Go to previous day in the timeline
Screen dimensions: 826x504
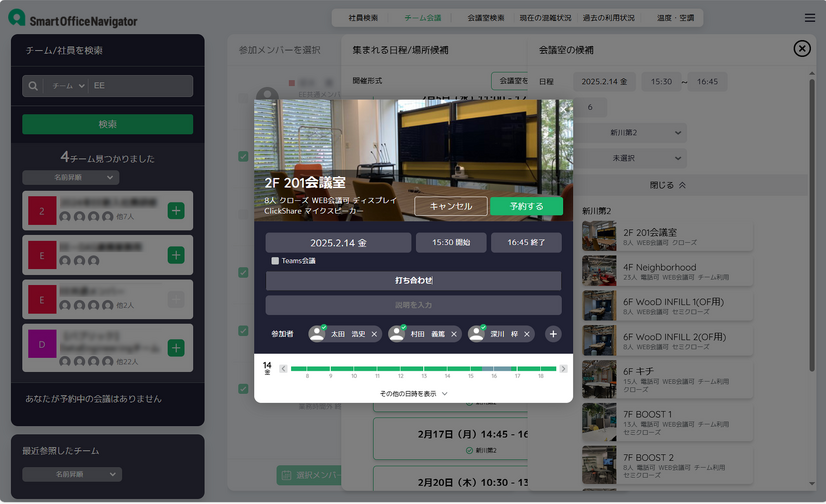click(283, 369)
